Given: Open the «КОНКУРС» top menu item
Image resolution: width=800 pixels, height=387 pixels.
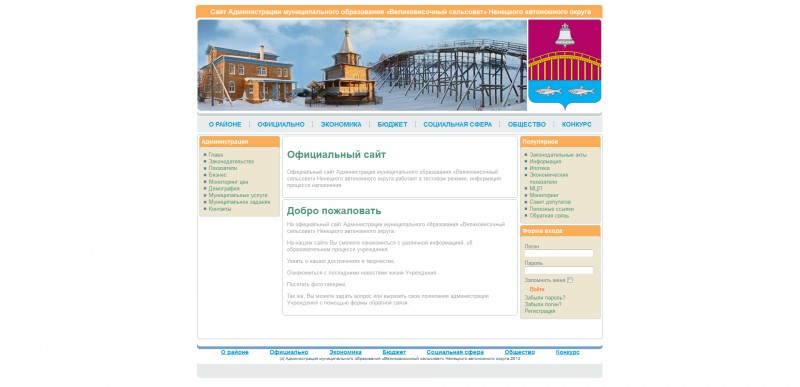Looking at the screenshot, I should tap(577, 124).
